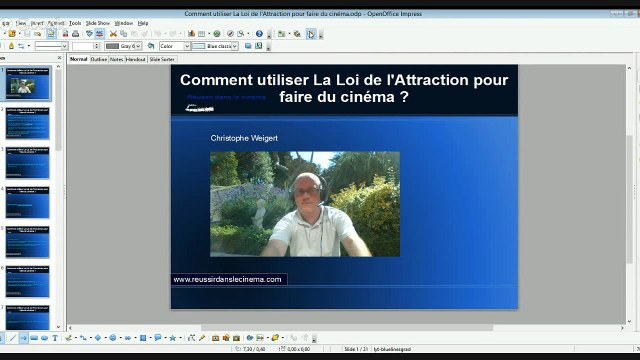Click the Save icon in the toolbar
The height and width of the screenshot is (360, 640).
tap(27, 33)
